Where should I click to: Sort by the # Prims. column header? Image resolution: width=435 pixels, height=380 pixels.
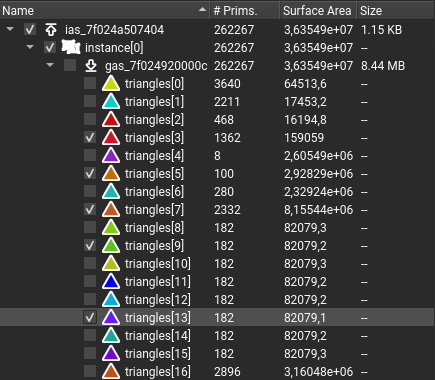coord(244,11)
